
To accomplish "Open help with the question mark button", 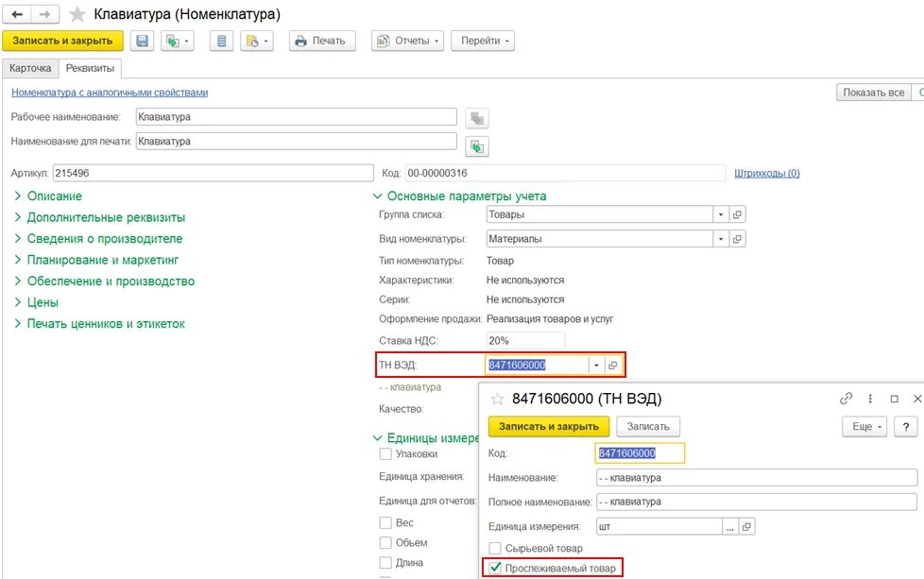I will coord(906,426).
